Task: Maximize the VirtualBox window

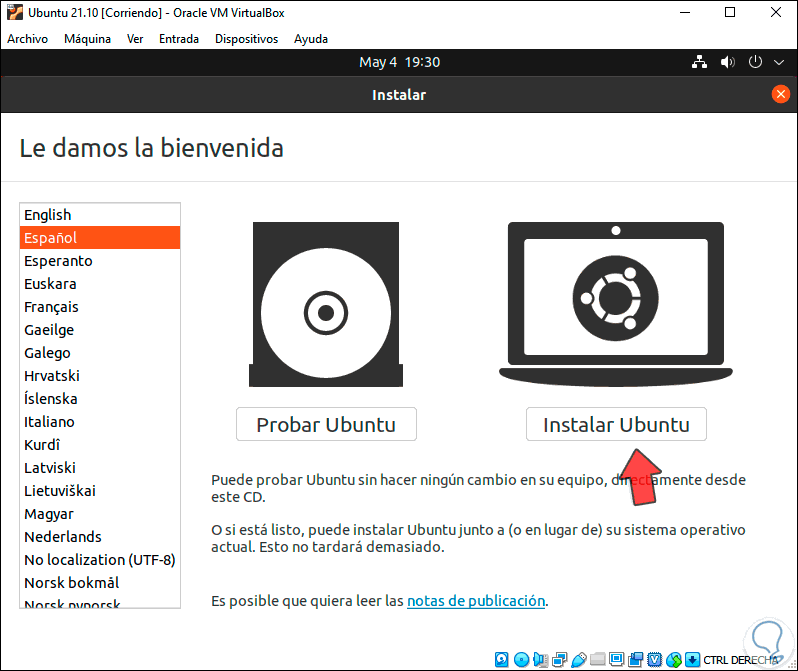Action: [x=730, y=12]
